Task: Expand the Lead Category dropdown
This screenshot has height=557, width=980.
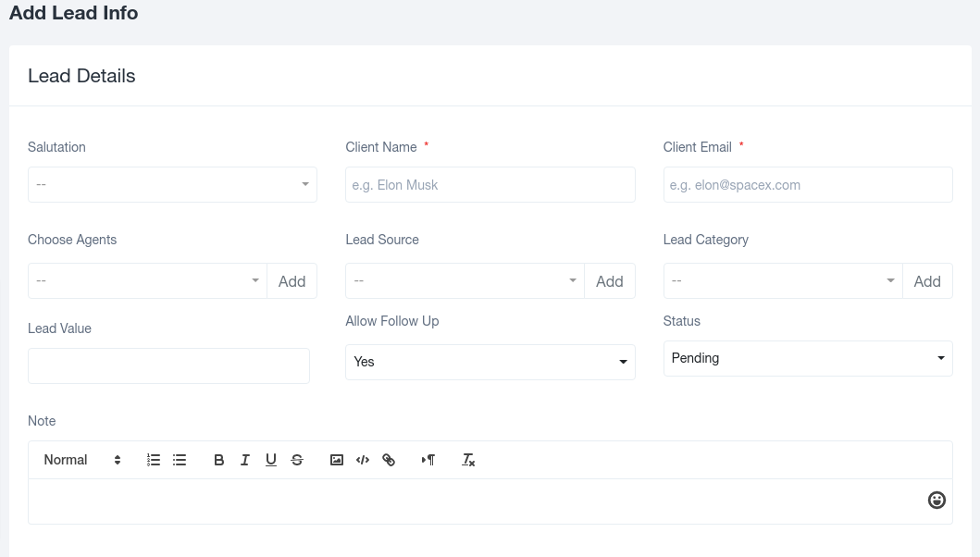Action: pos(782,280)
